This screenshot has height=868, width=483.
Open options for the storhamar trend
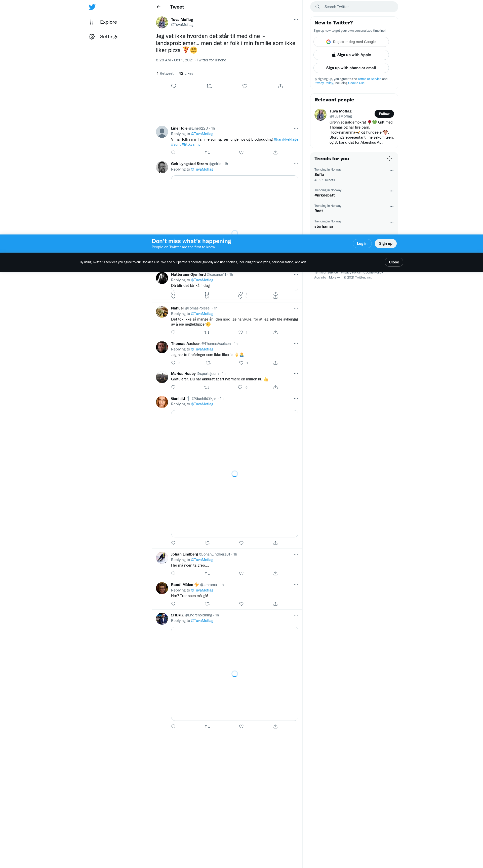coord(391,222)
